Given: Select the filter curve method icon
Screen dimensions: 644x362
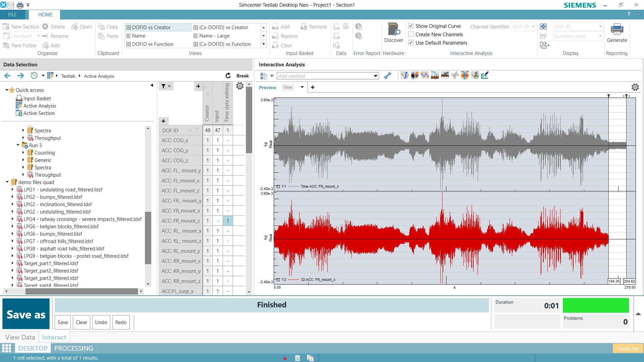Looking at the screenshot, I should coord(435,75).
